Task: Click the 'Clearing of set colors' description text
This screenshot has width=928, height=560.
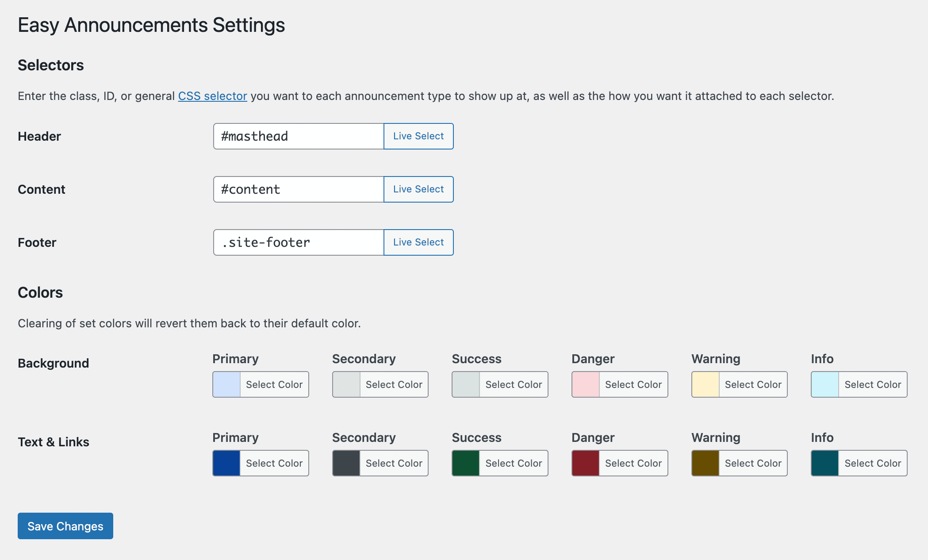Action: pyautogui.click(x=189, y=323)
